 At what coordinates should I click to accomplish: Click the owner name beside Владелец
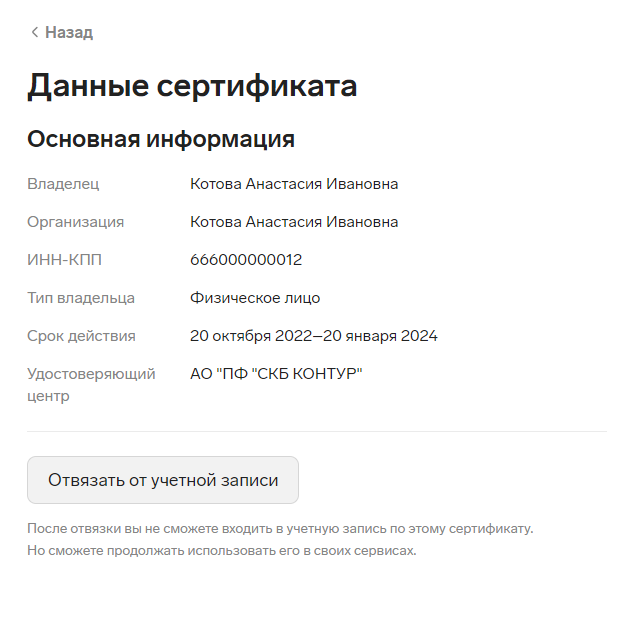click(x=294, y=184)
